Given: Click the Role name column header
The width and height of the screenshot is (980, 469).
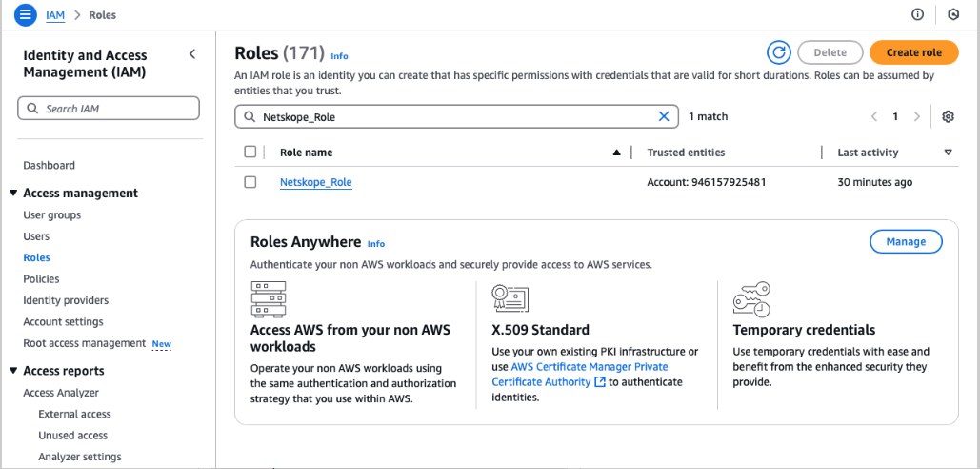Looking at the screenshot, I should tap(307, 152).
